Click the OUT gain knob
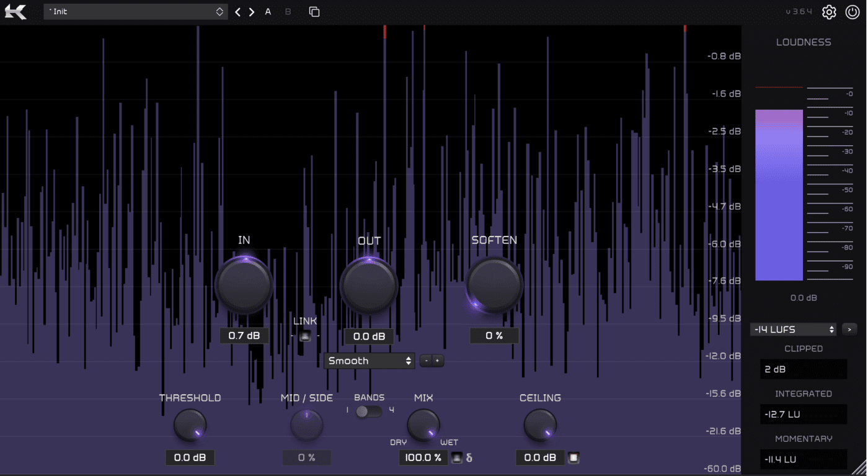 tap(369, 285)
